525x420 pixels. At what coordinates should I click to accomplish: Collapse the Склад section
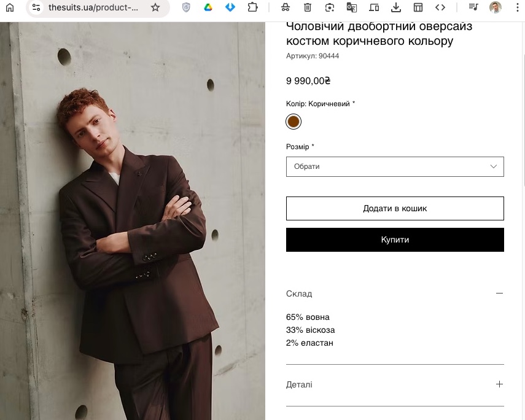499,294
